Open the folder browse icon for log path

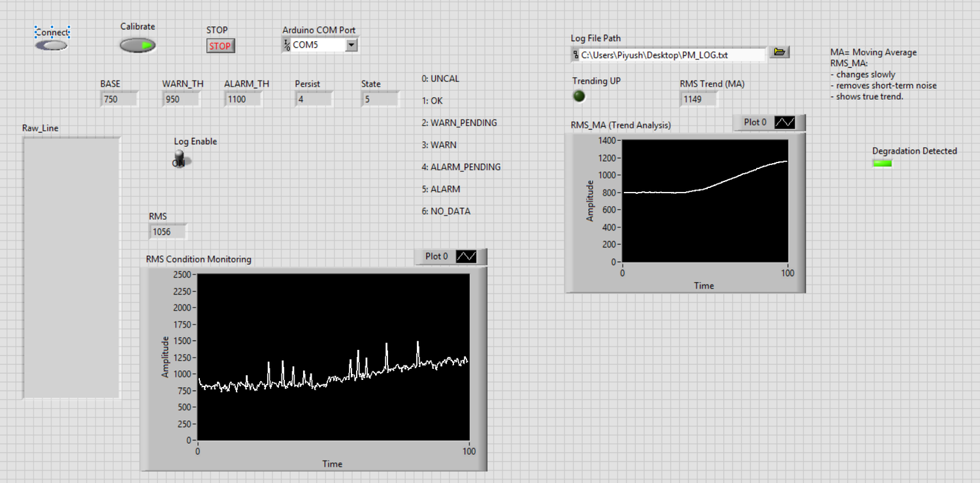coord(779,52)
